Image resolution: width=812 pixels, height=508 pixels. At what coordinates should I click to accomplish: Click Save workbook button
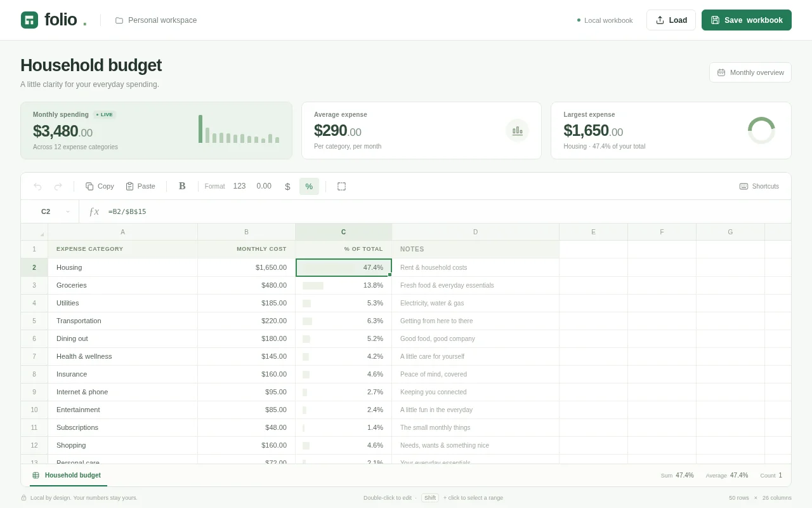[x=747, y=20]
